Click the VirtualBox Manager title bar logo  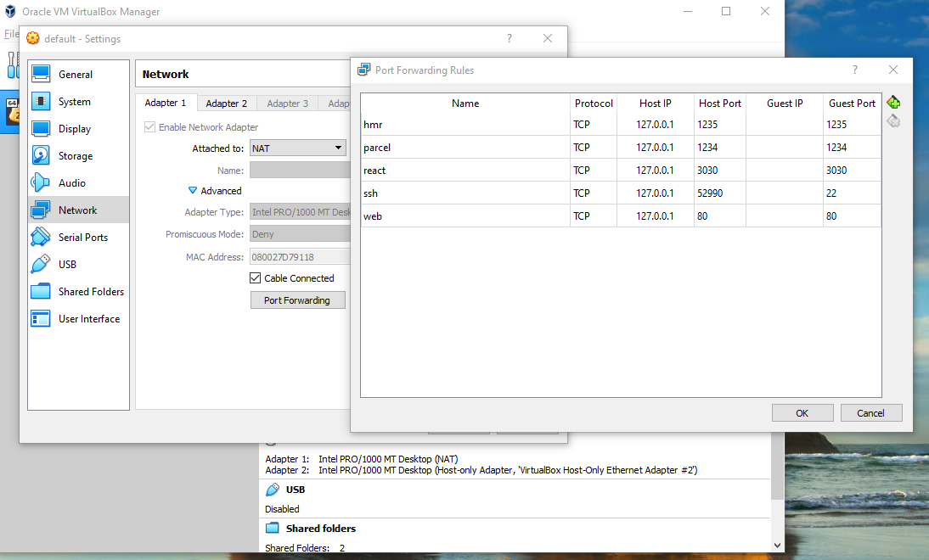10,11
